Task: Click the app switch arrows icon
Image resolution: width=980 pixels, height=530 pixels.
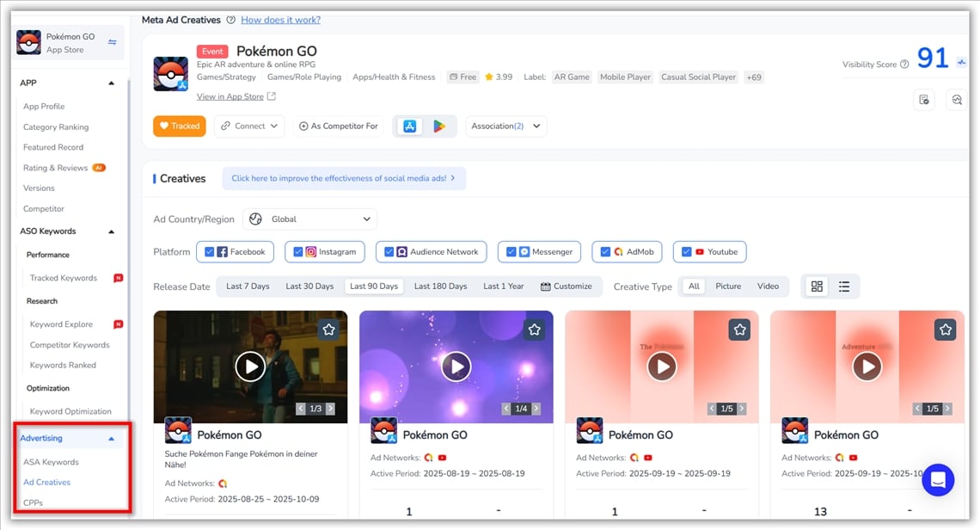Action: tap(112, 42)
